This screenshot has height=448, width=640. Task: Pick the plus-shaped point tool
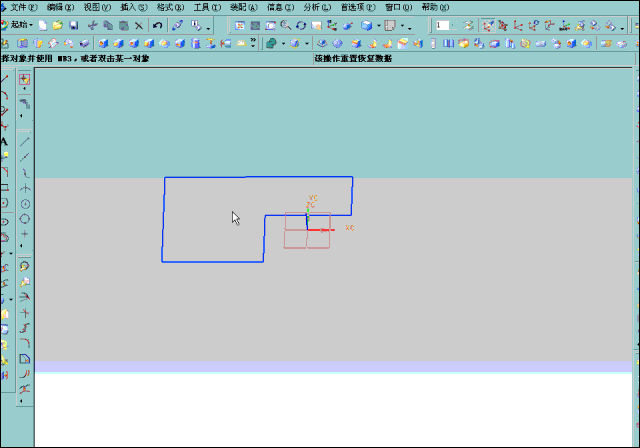[x=25, y=234]
